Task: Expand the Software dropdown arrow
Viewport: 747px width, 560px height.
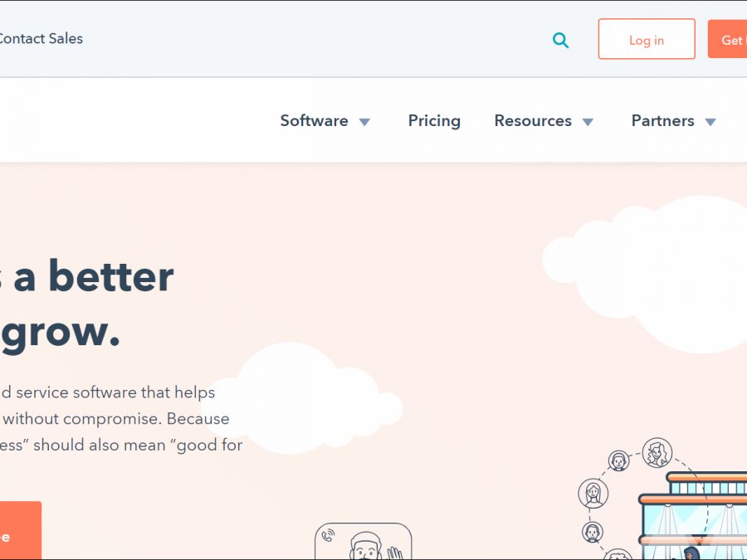Action: pyautogui.click(x=364, y=122)
